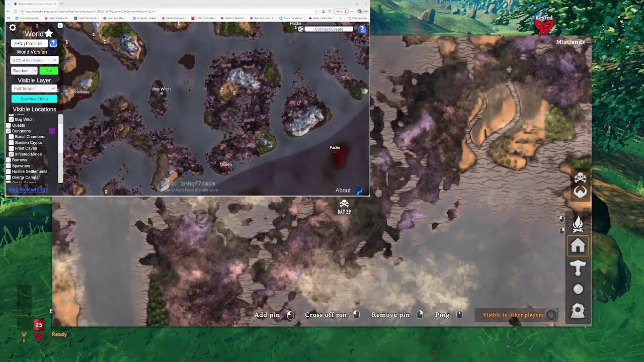Screen dimensions: 644x362
Task: Enable the Sunken Crypts checkbox
Action: 11,142
